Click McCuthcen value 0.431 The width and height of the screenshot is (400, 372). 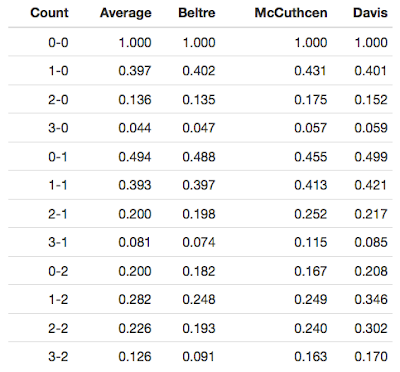311,71
